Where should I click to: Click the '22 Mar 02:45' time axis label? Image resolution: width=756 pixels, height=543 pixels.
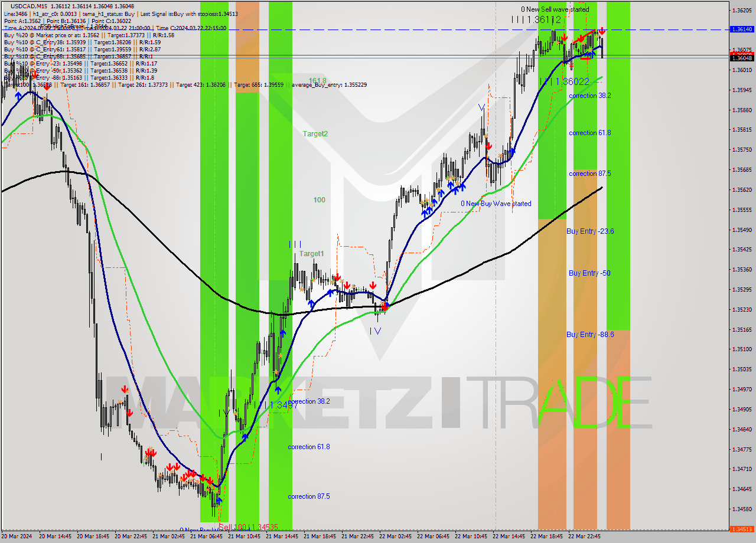[x=395, y=537]
